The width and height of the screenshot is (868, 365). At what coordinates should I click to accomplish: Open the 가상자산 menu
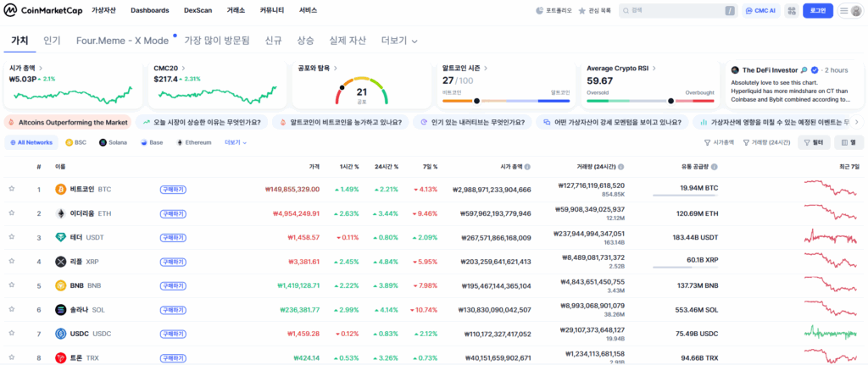(103, 10)
